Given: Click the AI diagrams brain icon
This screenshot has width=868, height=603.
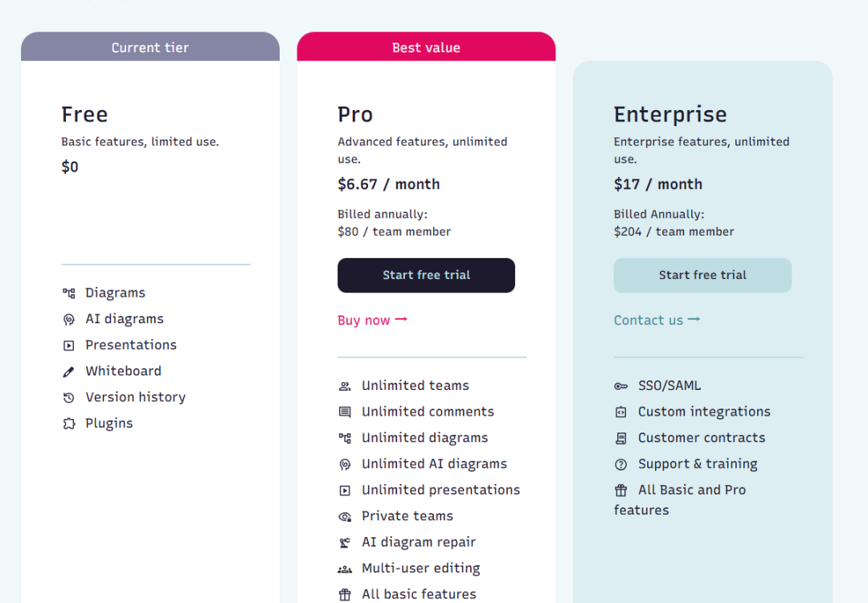Looking at the screenshot, I should (x=68, y=319).
